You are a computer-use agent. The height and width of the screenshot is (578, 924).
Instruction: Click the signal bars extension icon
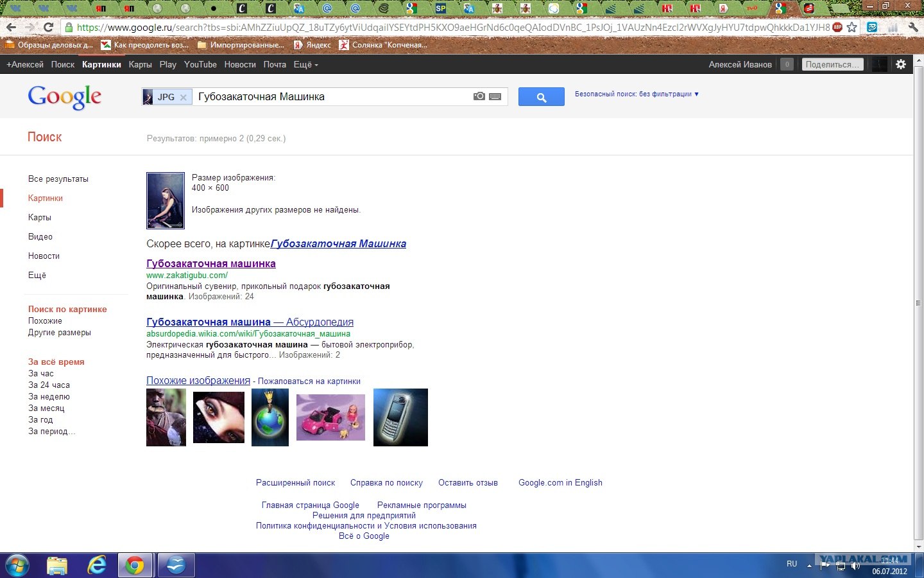point(893,28)
